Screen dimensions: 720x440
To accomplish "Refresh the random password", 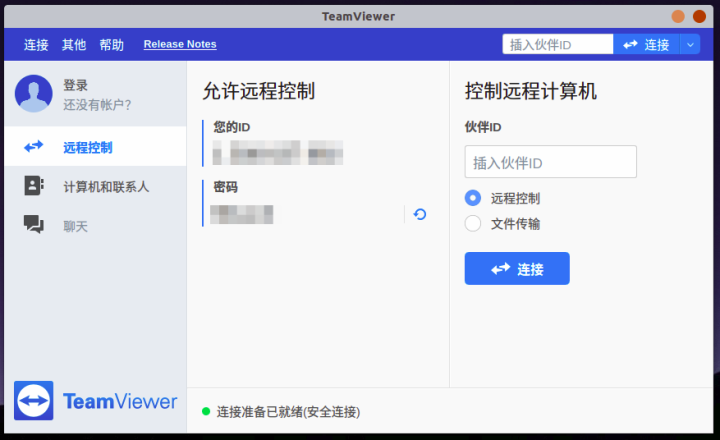I will (x=420, y=214).
